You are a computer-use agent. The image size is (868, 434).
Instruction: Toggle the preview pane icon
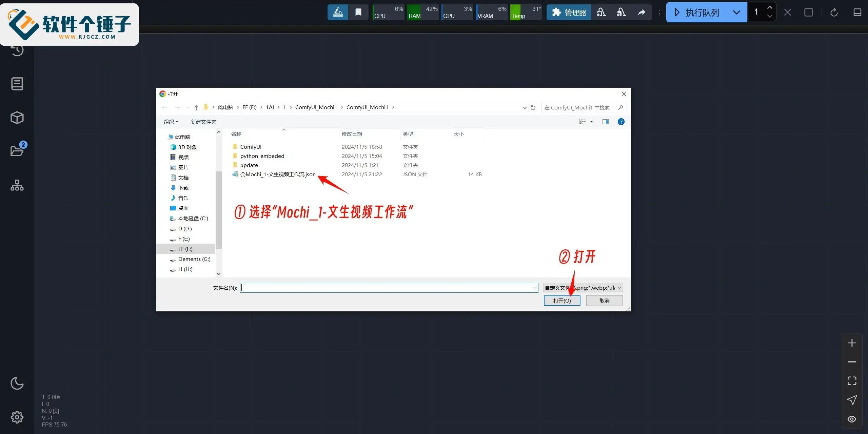point(606,122)
